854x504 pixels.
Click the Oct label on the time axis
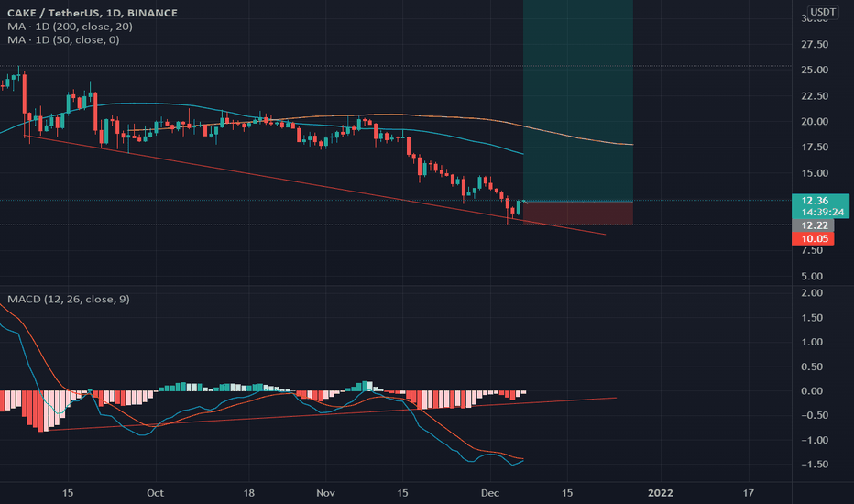tap(155, 493)
